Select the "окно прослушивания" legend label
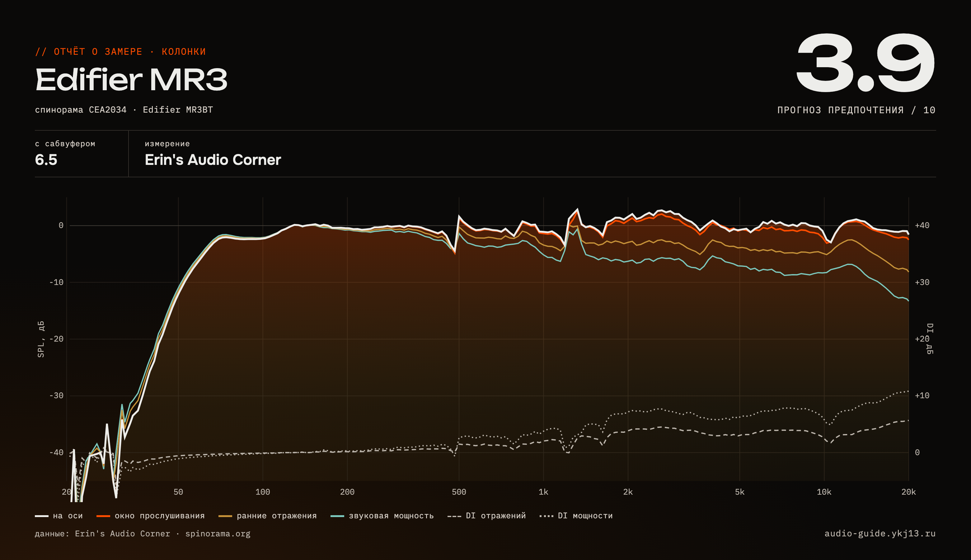The height and width of the screenshot is (560, 971). (x=160, y=516)
